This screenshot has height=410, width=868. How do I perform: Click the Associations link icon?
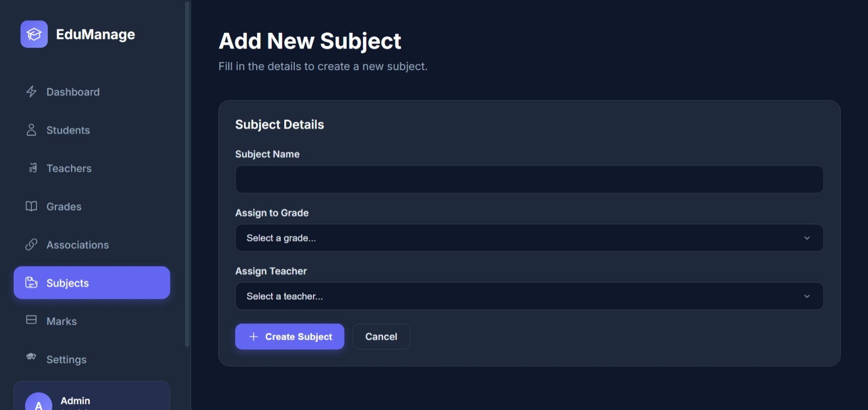coord(31,245)
